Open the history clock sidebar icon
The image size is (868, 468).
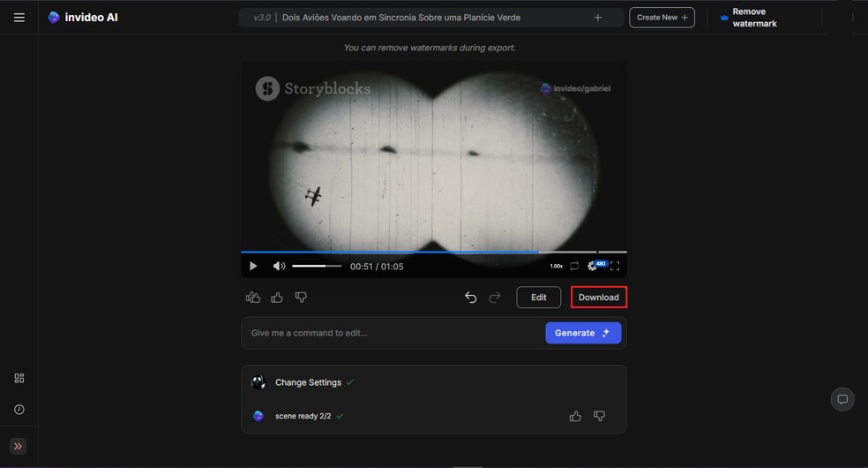(19, 410)
